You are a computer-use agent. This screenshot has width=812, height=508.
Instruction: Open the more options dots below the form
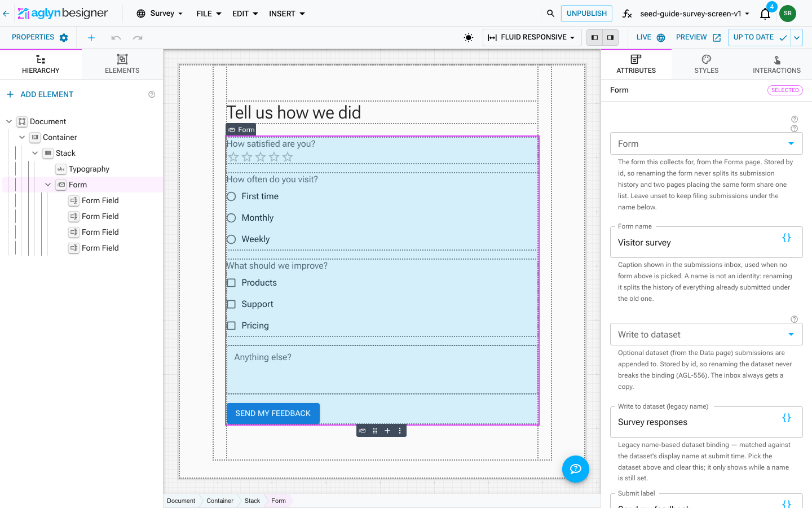pyautogui.click(x=400, y=431)
